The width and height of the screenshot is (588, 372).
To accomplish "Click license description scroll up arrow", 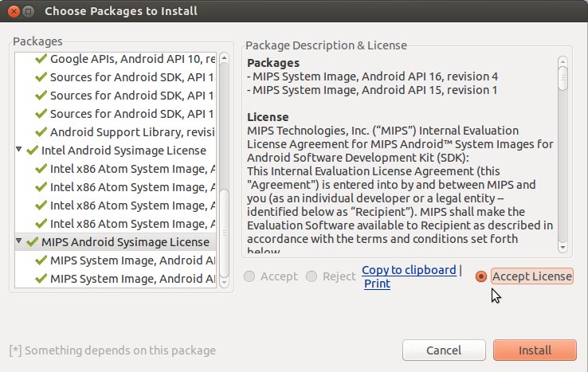I will tap(563, 61).
